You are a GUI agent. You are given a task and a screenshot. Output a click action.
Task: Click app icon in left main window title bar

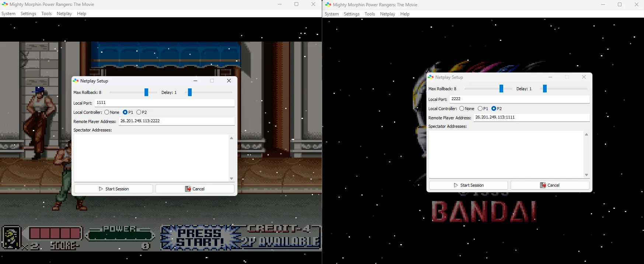[x=5, y=4]
